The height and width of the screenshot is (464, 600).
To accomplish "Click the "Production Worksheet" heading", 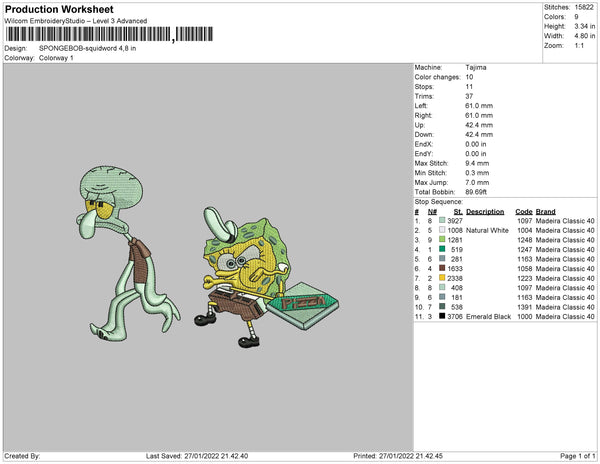I will (x=59, y=9).
